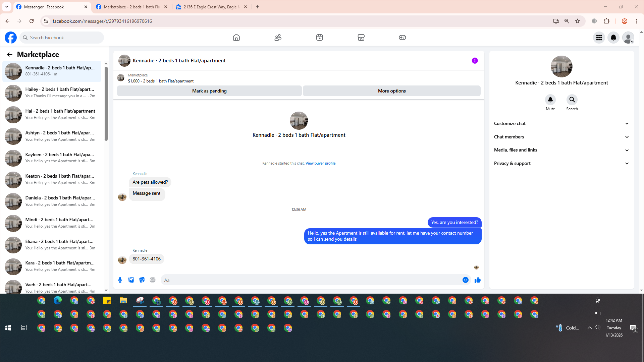
Task: Mute the Kennadie conversation
Action: [550, 100]
